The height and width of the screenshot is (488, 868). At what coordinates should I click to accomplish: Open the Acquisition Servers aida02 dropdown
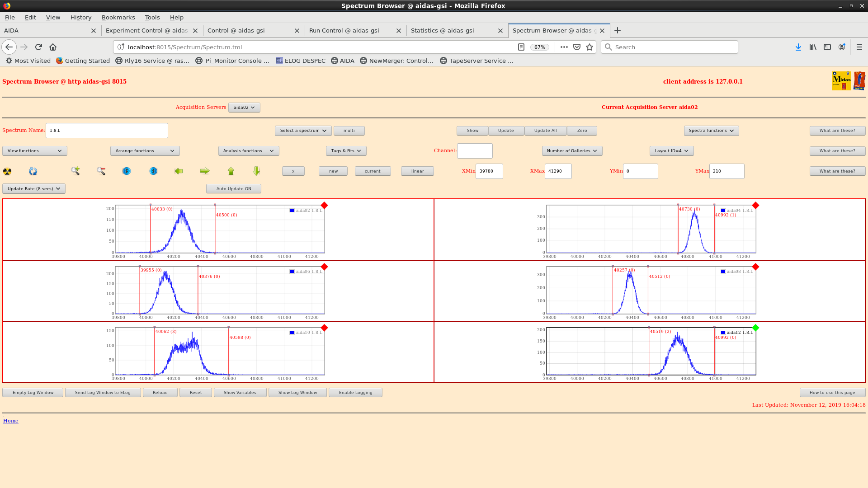click(244, 108)
